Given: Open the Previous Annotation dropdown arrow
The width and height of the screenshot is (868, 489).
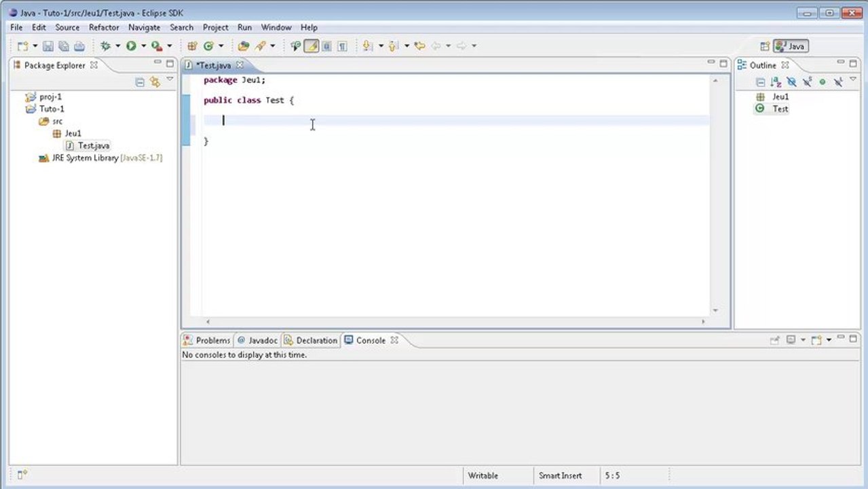Looking at the screenshot, I should 407,46.
